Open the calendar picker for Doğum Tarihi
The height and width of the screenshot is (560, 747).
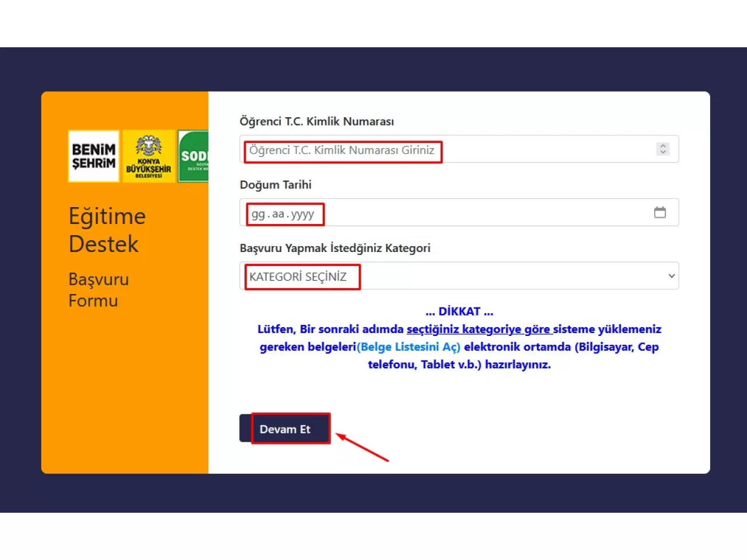(x=660, y=212)
